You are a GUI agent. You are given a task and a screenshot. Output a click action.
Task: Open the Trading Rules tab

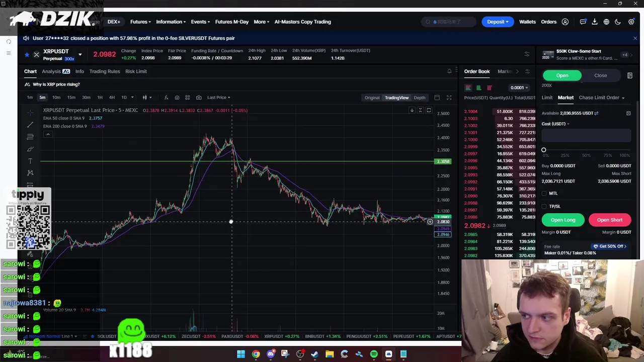[105, 71]
